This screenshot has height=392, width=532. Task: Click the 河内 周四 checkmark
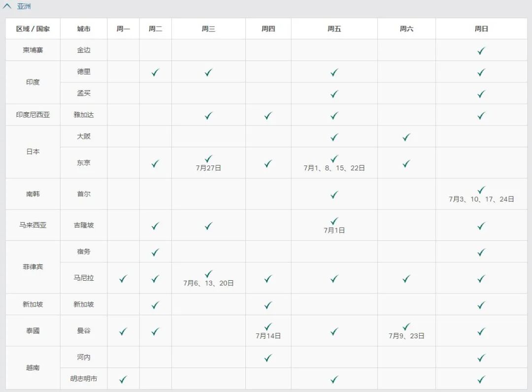tap(267, 358)
